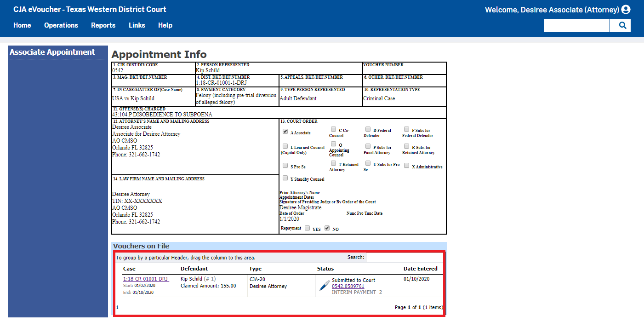Check the C Co-Counsel checkbox

pos(333,129)
